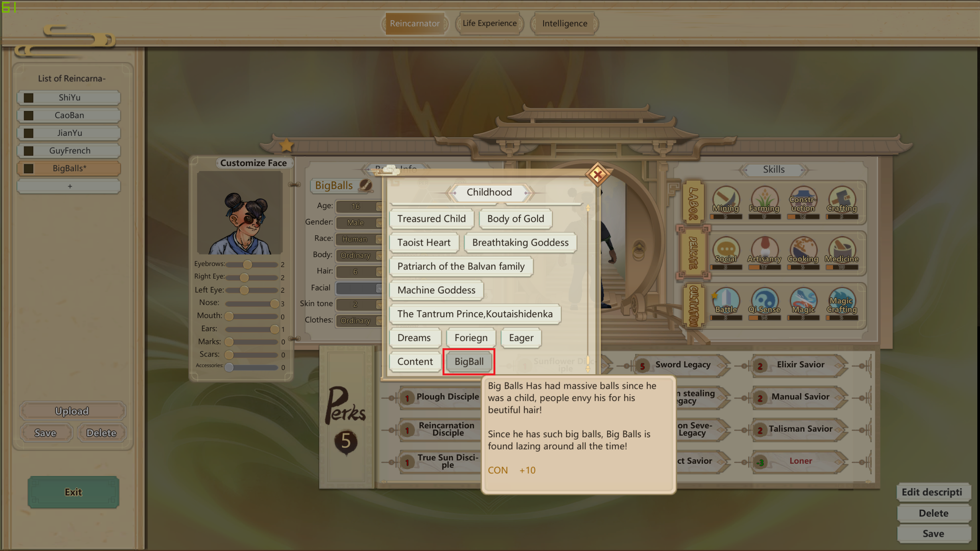Select the Magic Crafting skill icon
Image resolution: width=980 pixels, height=551 pixels.
pos(842,301)
